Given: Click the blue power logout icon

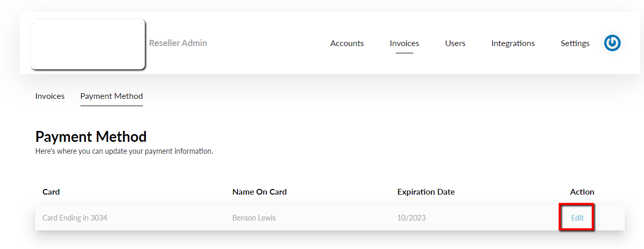Looking at the screenshot, I should (612, 43).
